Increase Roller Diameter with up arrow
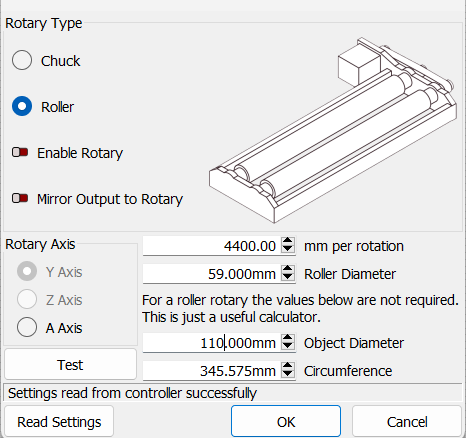Image resolution: width=466 pixels, height=438 pixels. click(x=288, y=269)
